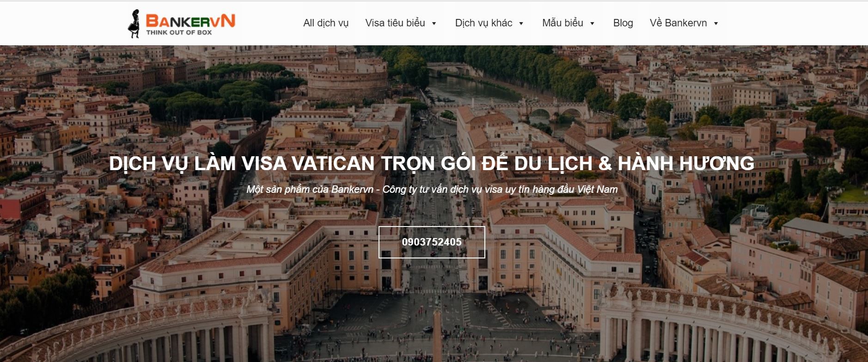Screen dimensions: 868x362
Task: Click the Một sản phẩm của Bankervn subtitle
Action: tap(432, 189)
